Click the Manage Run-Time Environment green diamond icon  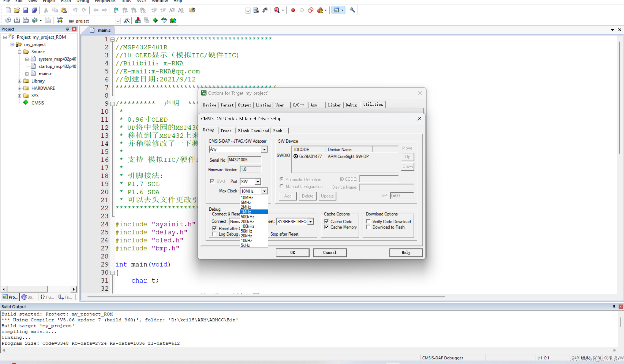[155, 20]
